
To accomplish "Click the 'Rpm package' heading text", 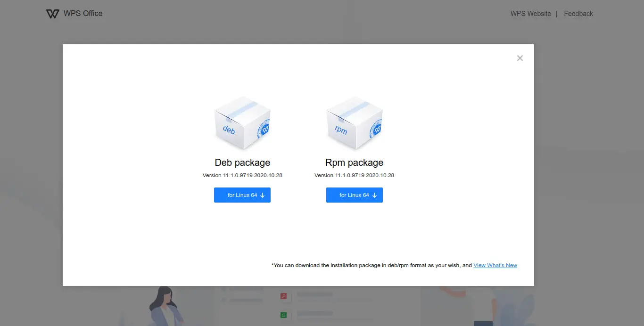I will [x=355, y=163].
